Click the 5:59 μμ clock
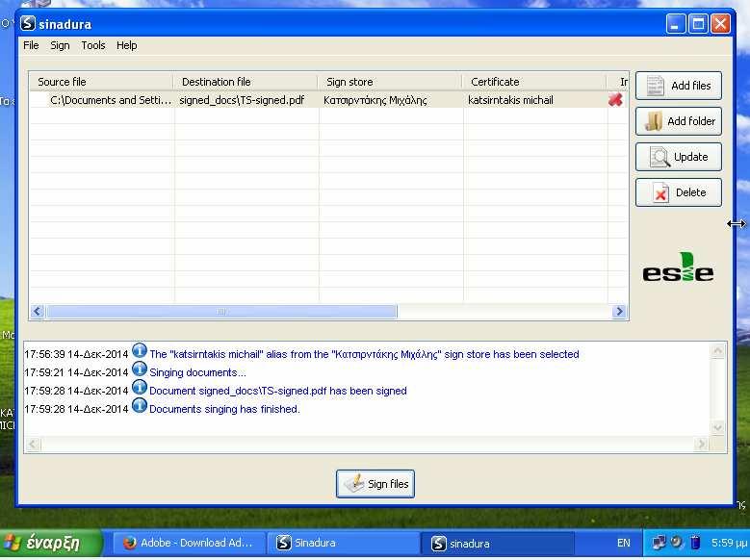Image resolution: width=750 pixels, height=560 pixels. [x=729, y=544]
